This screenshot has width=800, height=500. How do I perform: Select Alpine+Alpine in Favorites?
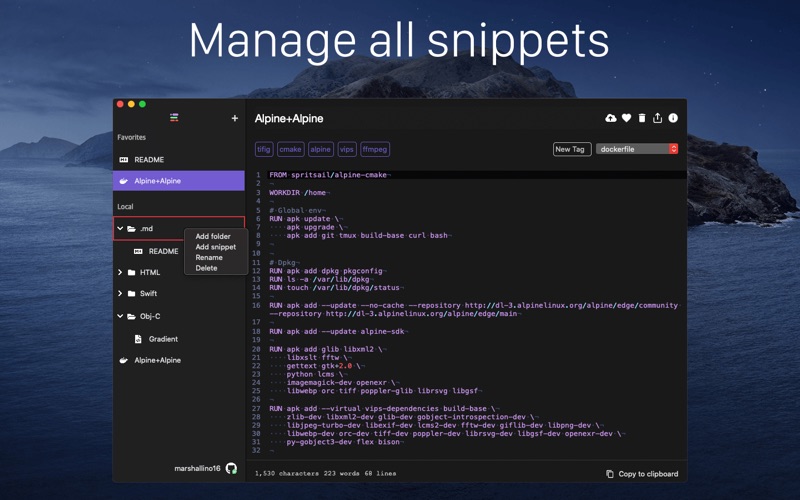(x=179, y=181)
